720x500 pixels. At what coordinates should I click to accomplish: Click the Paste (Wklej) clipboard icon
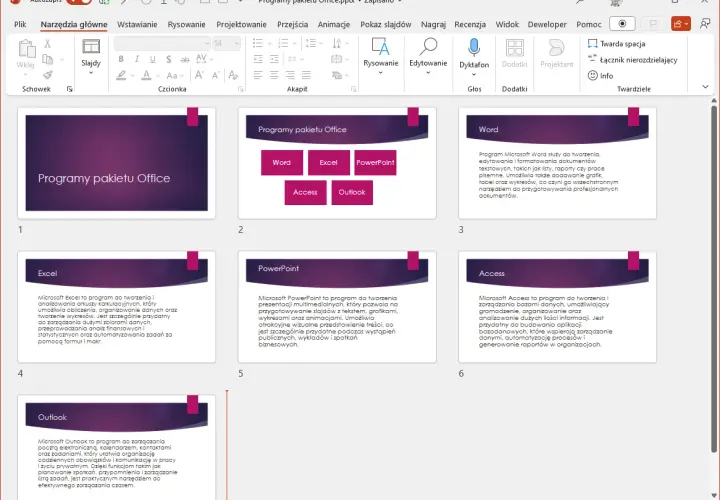pos(26,49)
